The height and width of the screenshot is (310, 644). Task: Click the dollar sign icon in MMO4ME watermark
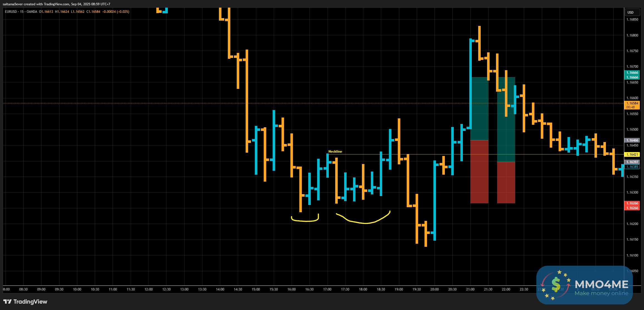click(556, 284)
